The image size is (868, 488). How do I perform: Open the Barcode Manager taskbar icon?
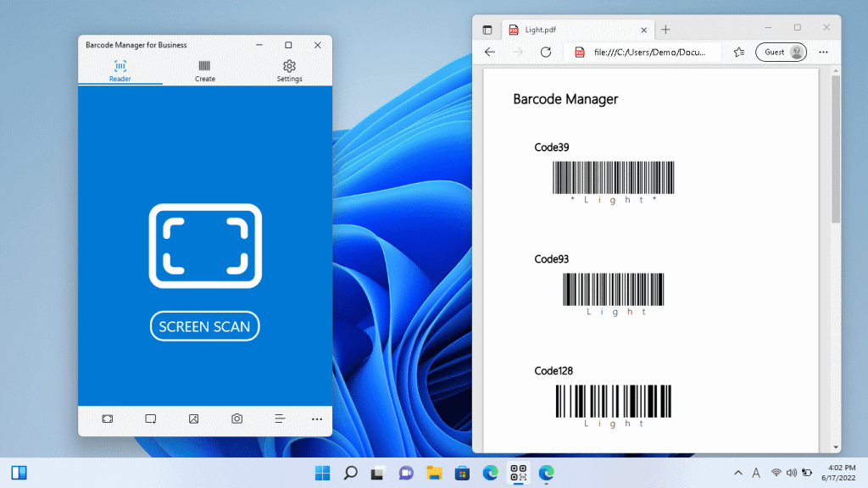point(518,474)
